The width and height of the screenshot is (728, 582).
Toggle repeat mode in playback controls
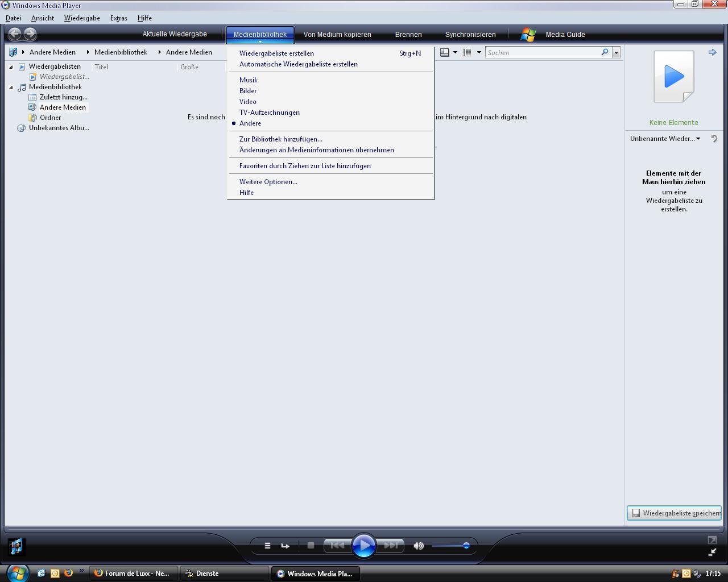pos(286,546)
